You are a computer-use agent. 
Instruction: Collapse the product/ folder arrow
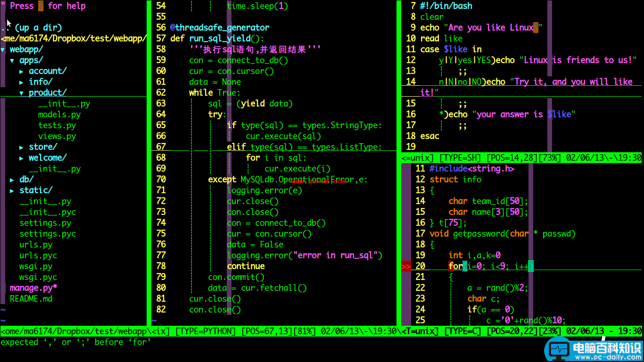[x=22, y=93]
